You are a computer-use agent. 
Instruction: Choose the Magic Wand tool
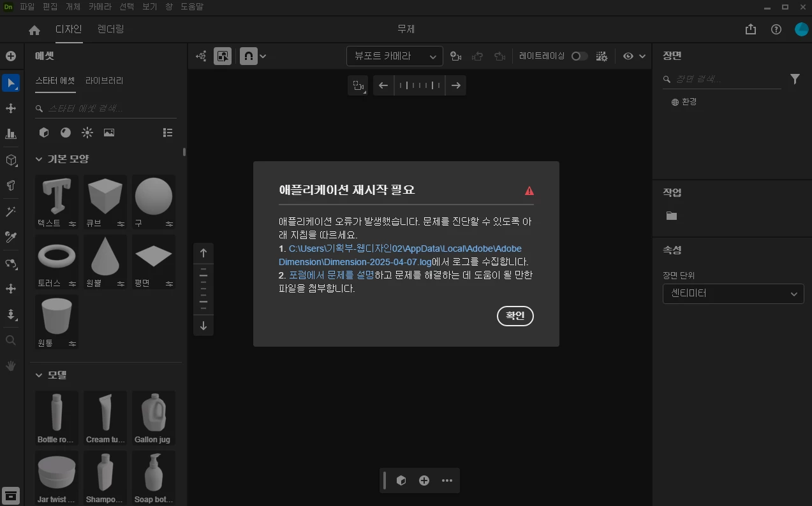(11, 212)
